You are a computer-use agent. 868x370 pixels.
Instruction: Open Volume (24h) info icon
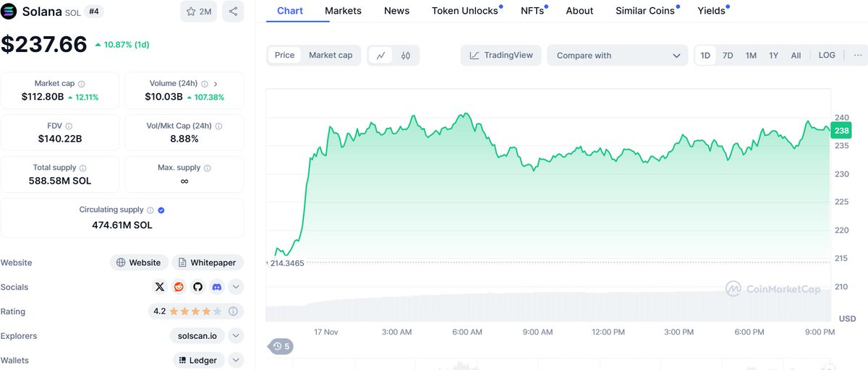(205, 84)
